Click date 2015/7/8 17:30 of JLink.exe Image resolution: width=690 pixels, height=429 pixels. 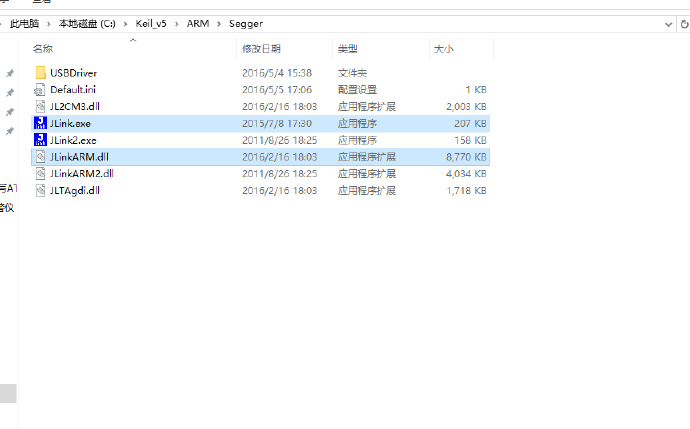(277, 124)
